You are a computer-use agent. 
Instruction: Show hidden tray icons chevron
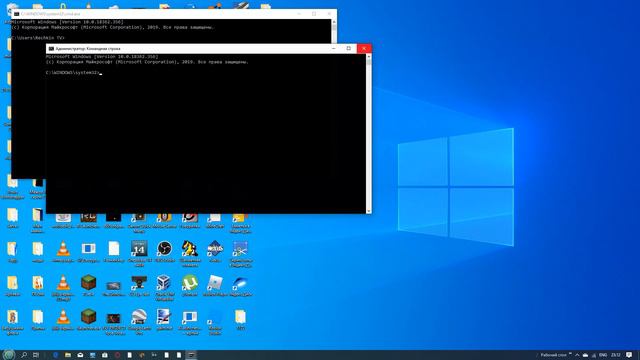(x=577, y=355)
